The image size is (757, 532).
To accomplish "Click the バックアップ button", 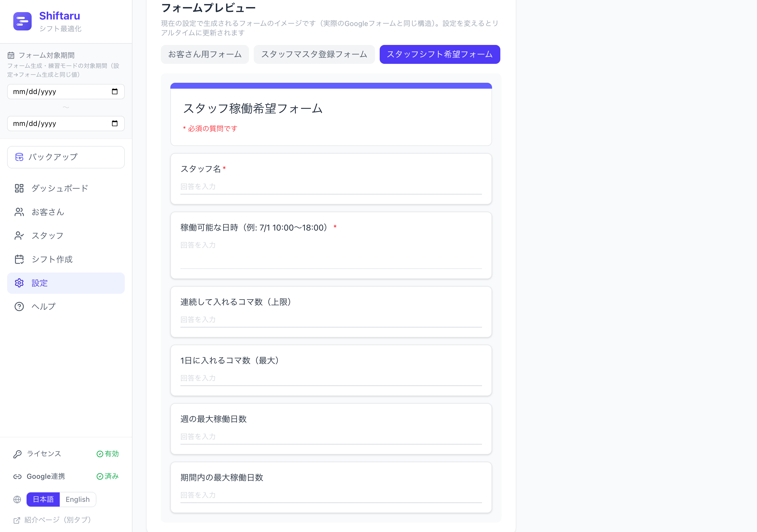I will (66, 157).
